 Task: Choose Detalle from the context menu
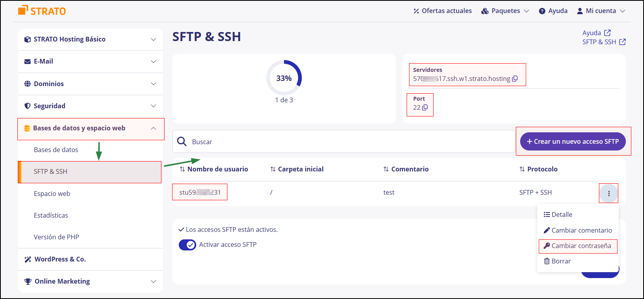(x=558, y=214)
